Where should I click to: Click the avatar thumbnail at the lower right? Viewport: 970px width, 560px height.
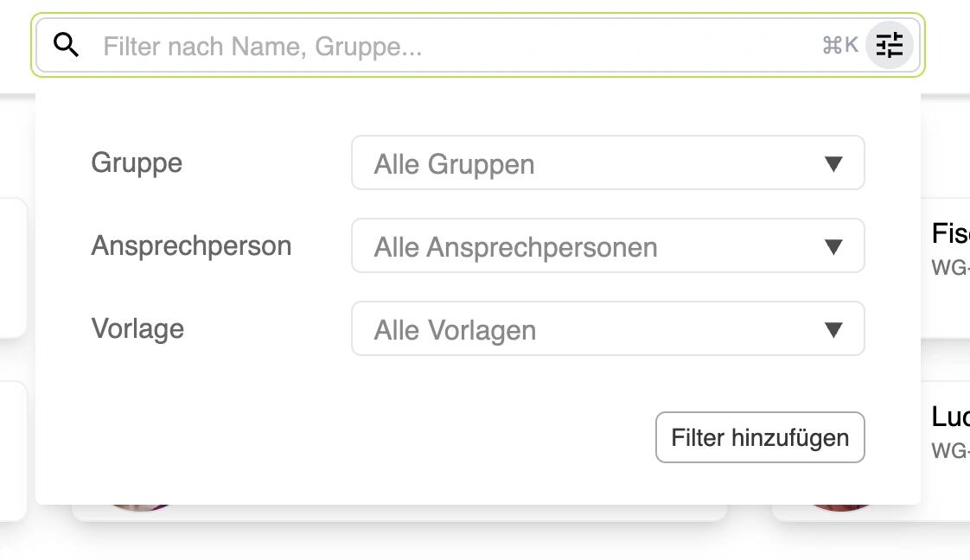839,507
